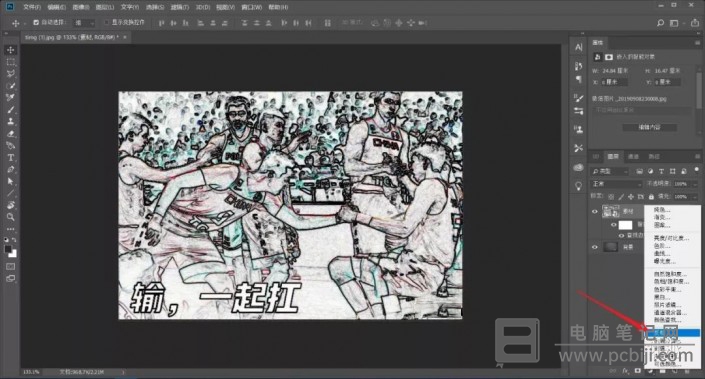This screenshot has width=705, height=379.
Task: Click the foreground color swatch
Action: pos(8,249)
